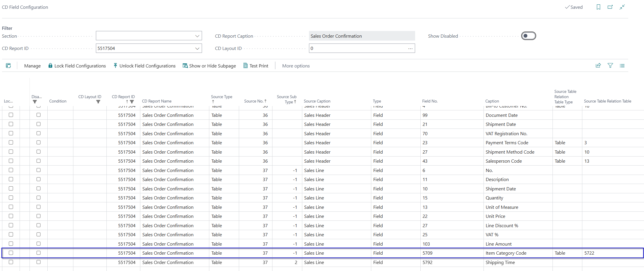Expand the CD Report ID dropdown arrow
This screenshot has width=644, height=271.
(197, 48)
